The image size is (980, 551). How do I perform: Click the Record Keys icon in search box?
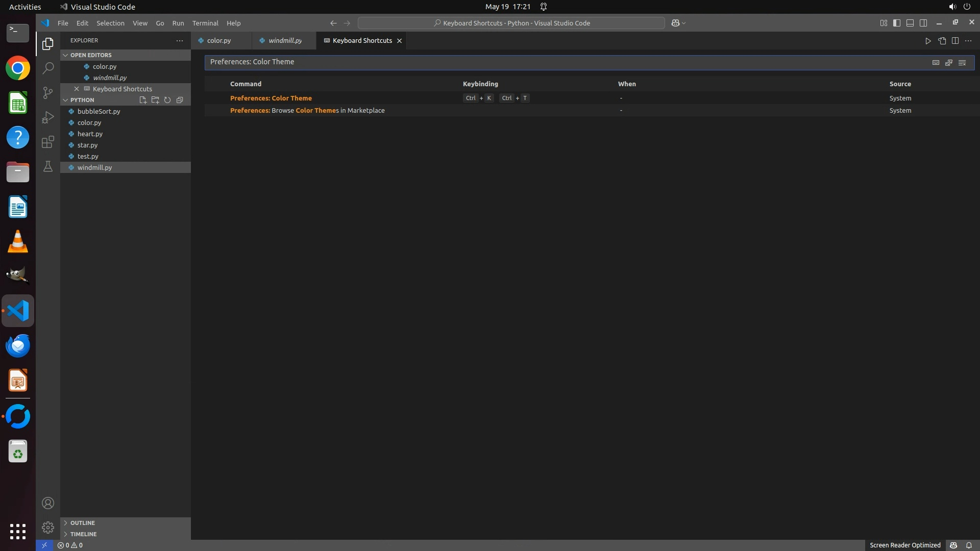[936, 62]
